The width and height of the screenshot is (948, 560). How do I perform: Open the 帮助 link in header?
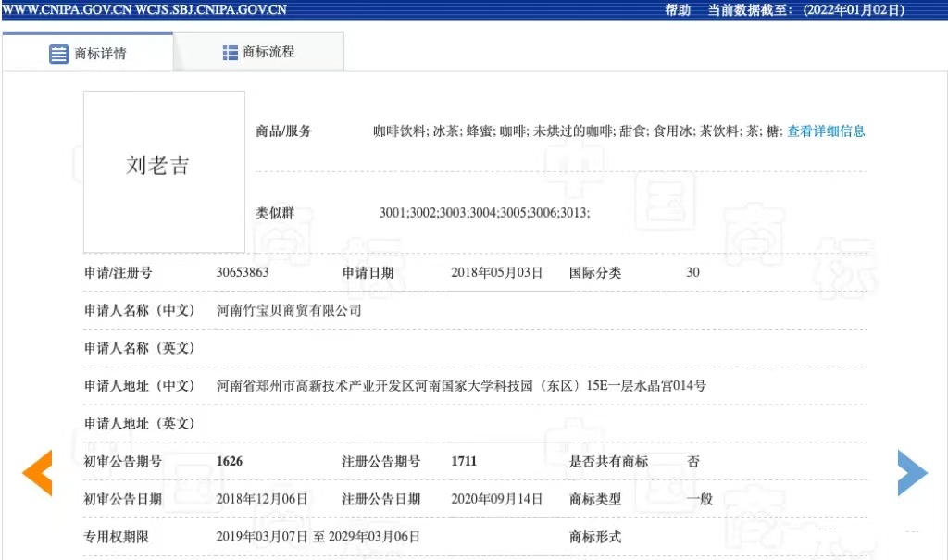(x=677, y=9)
